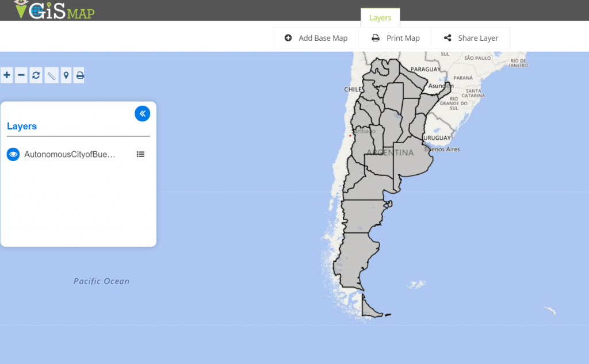This screenshot has width=589, height=364.
Task: Click the Print Map button
Action: click(395, 37)
